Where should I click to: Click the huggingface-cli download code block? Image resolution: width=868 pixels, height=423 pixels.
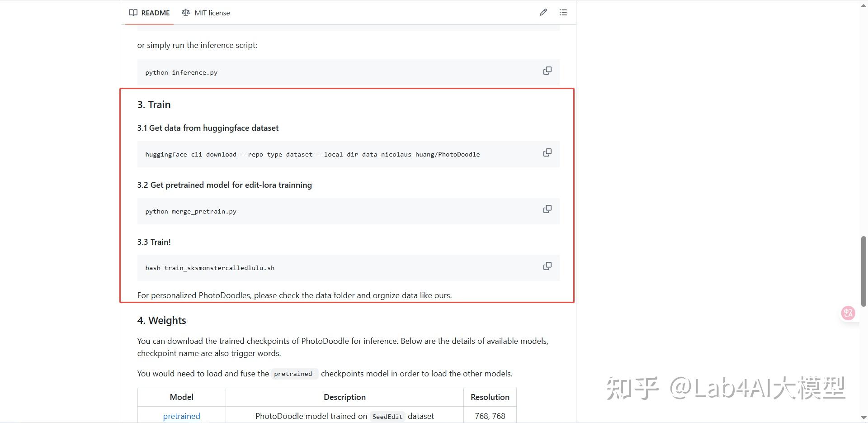tap(312, 155)
